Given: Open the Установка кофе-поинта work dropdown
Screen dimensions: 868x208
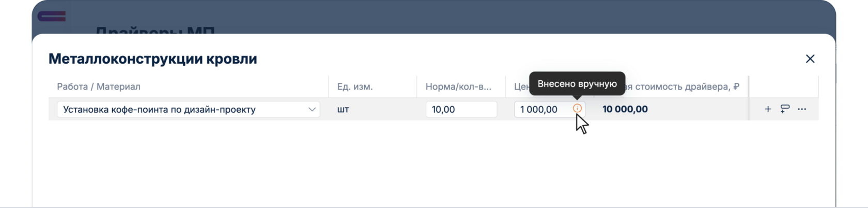Looking at the screenshot, I should 181,110.
